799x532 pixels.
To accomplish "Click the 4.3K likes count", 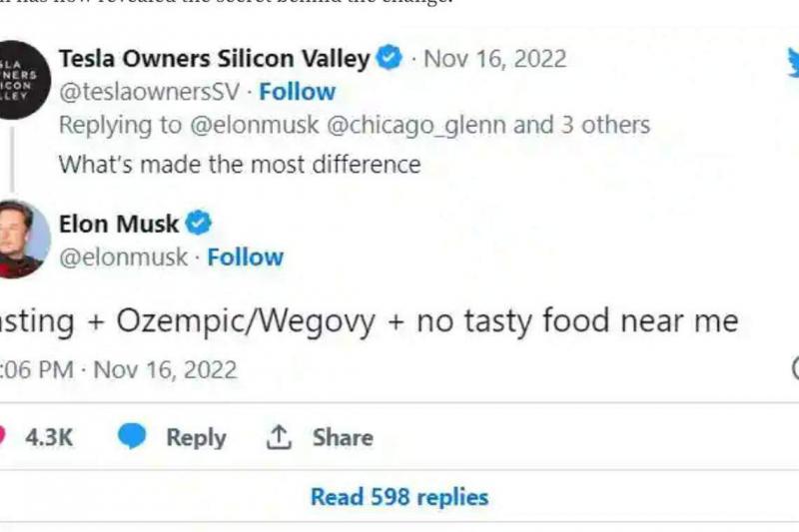I will point(49,437).
